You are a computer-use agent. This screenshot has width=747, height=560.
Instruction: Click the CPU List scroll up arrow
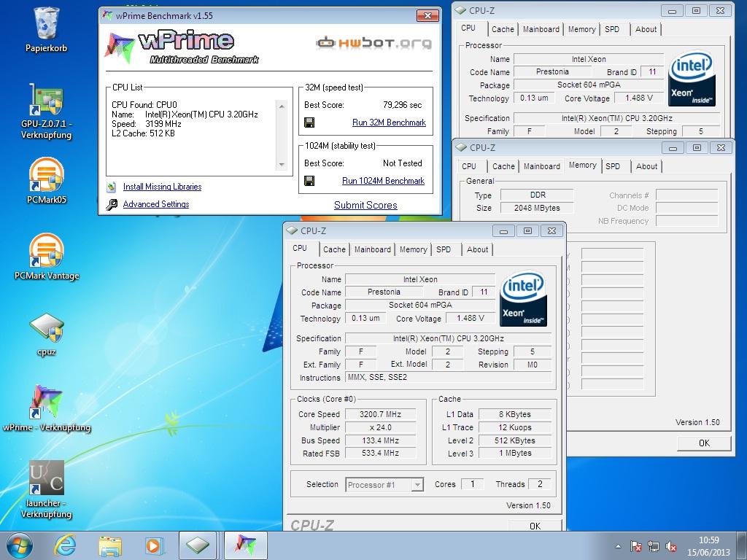[282, 106]
